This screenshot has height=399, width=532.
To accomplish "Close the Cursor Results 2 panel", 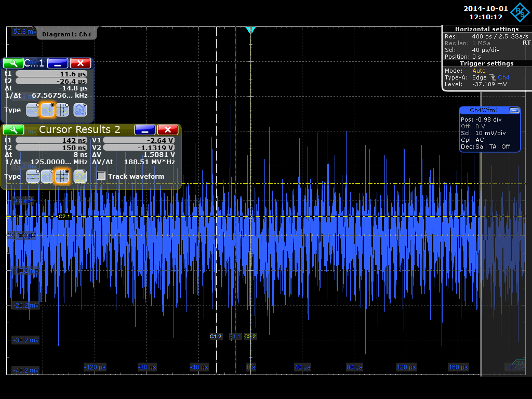I will 168,130.
